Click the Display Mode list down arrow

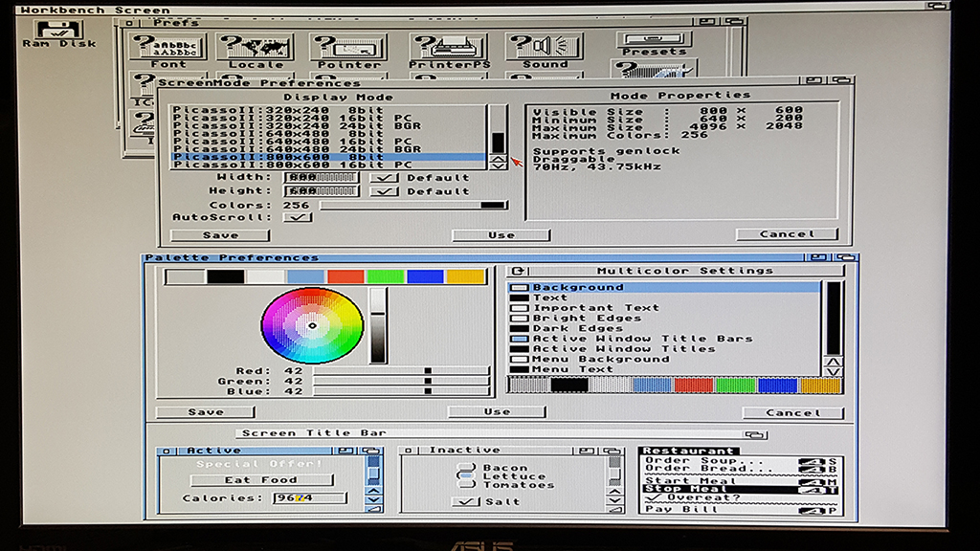tap(498, 166)
